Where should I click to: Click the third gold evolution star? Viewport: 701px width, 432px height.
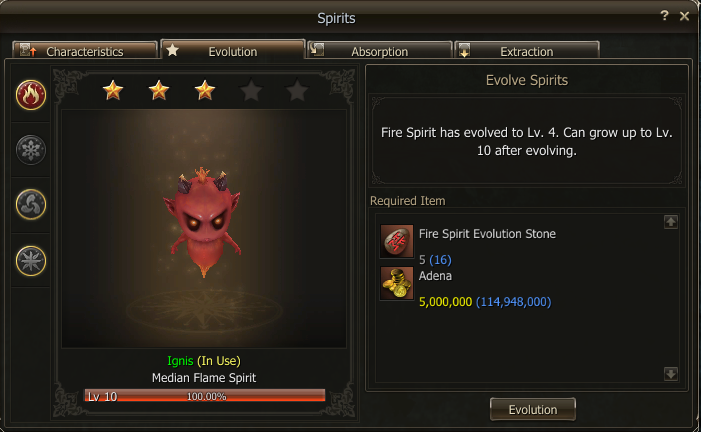click(205, 90)
